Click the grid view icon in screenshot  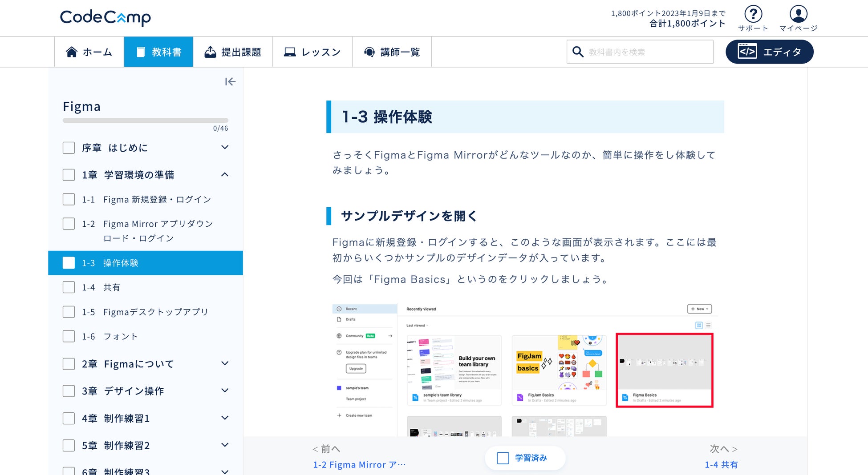point(699,326)
